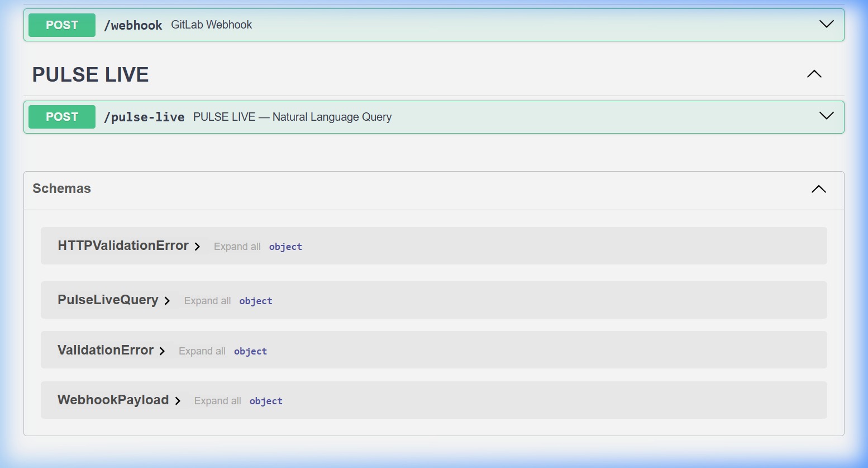
Task: Click object type next to WebhookPayload
Action: click(266, 401)
